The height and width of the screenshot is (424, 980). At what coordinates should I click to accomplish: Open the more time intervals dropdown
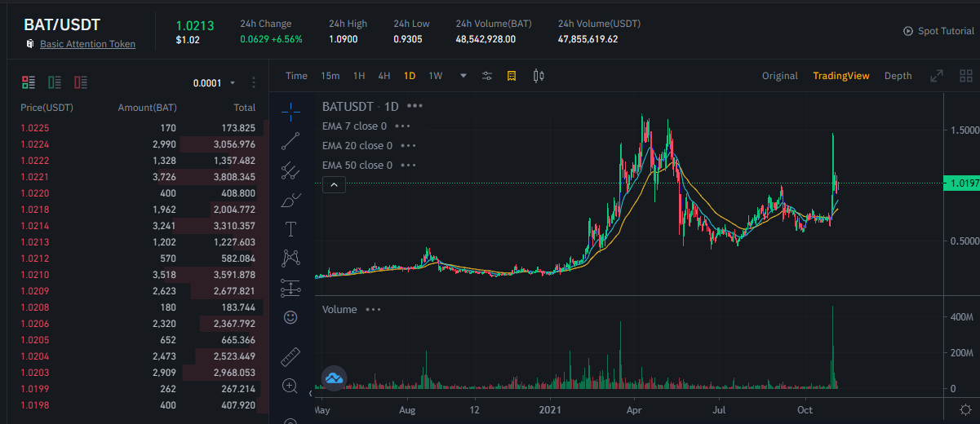[463, 76]
